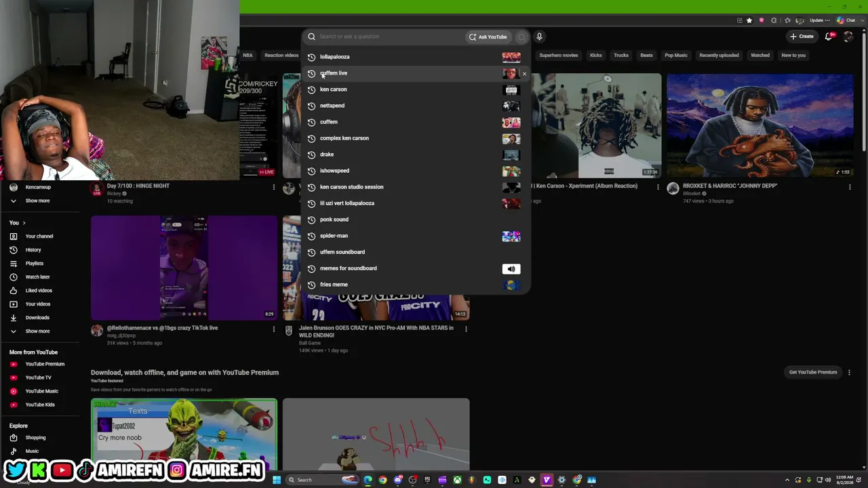Select the Beats filter chip

(x=647, y=56)
